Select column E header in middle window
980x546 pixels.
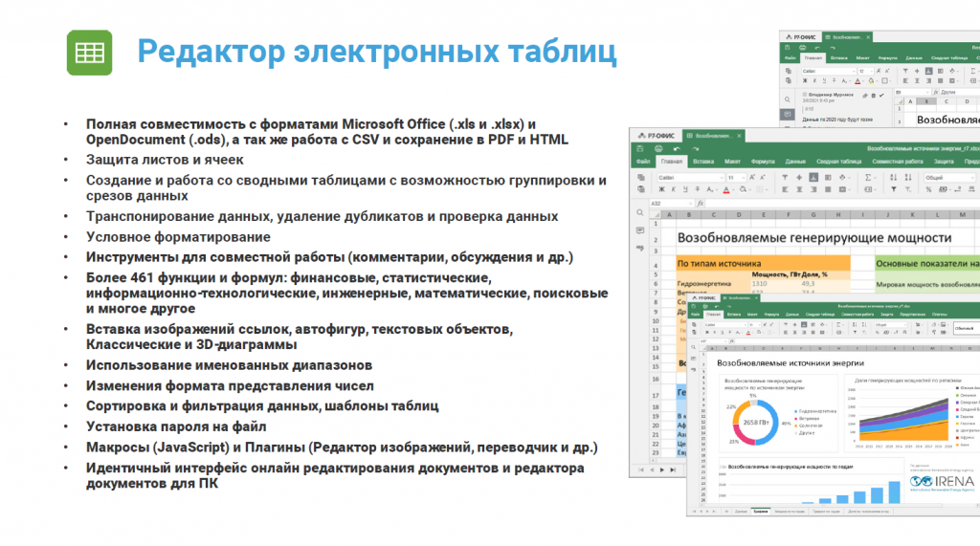click(x=763, y=214)
